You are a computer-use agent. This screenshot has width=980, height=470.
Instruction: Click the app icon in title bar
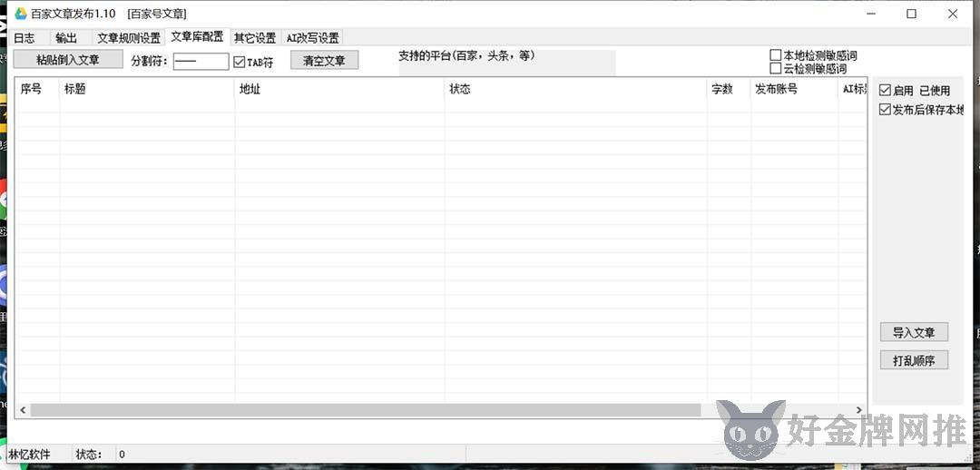tap(21, 13)
